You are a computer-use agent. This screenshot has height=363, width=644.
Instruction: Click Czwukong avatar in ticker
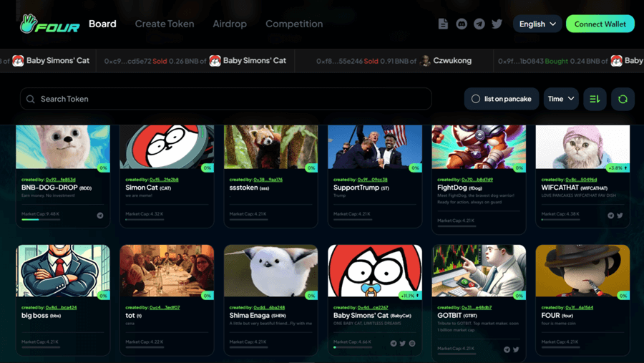(x=425, y=61)
